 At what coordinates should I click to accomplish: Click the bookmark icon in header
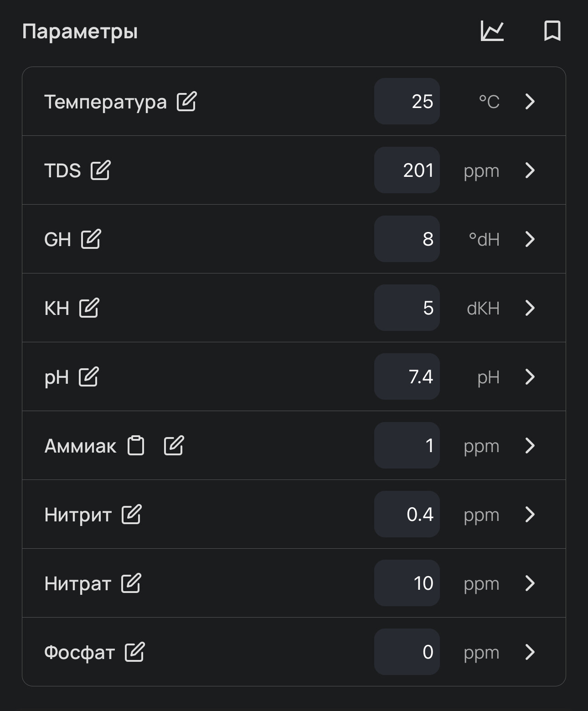coord(552,31)
